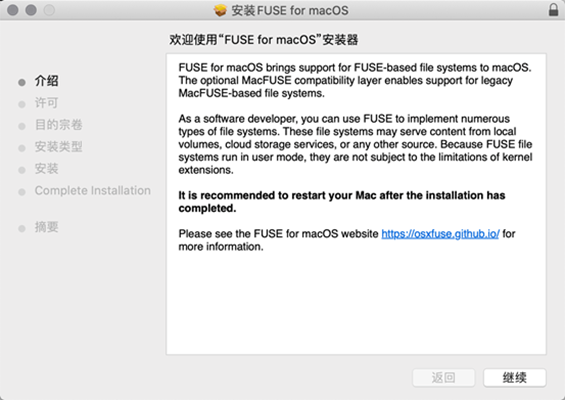Image resolution: width=565 pixels, height=400 pixels.
Task: Select the 介绍 step in sidebar
Action: [x=46, y=81]
